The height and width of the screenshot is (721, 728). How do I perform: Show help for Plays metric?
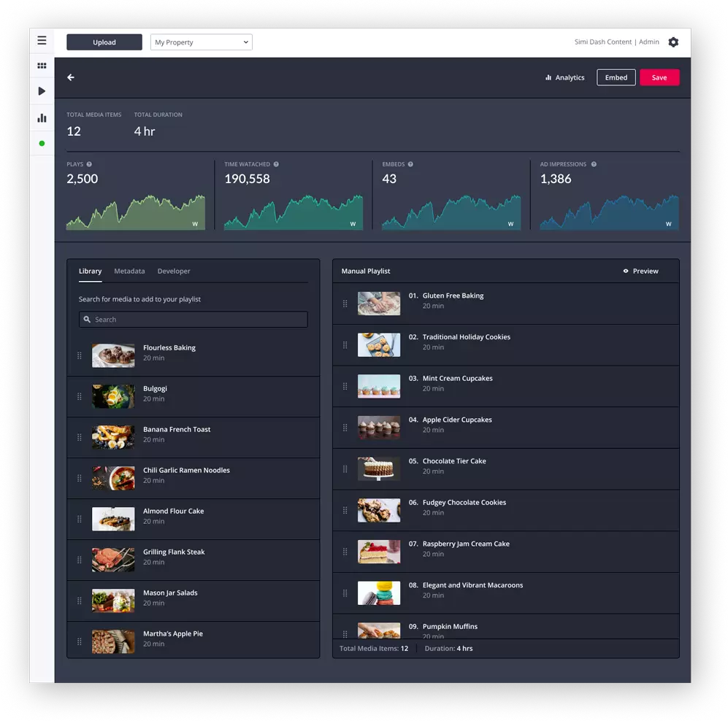coord(89,164)
